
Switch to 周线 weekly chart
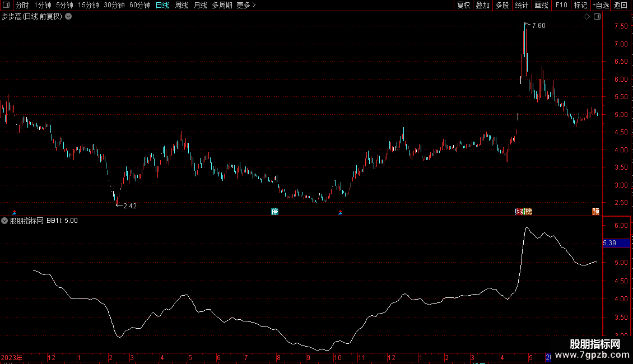tap(181, 5)
